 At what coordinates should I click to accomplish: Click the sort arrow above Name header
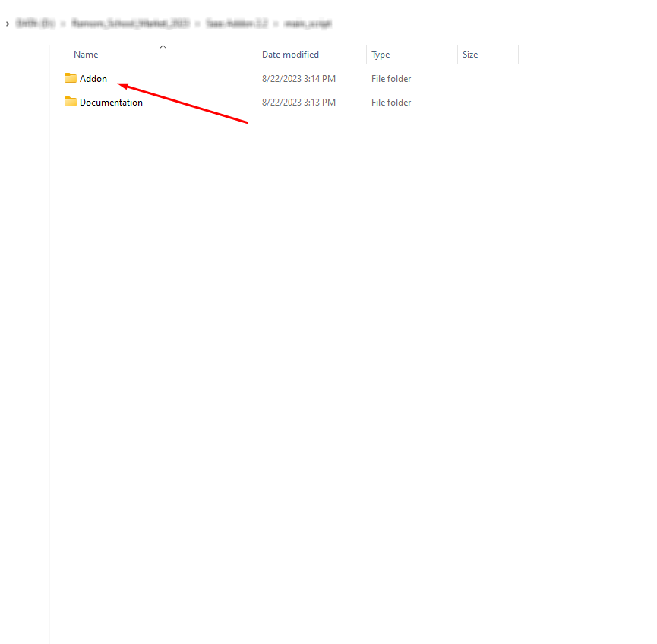click(x=163, y=47)
